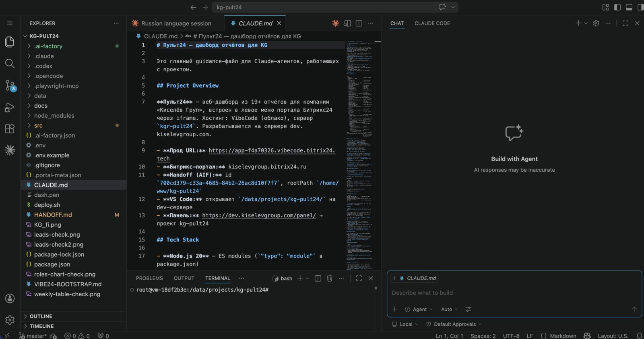Open Claude Code view in activity bar
Viewport: 644px width, 339px height.
pyautogui.click(x=10, y=150)
